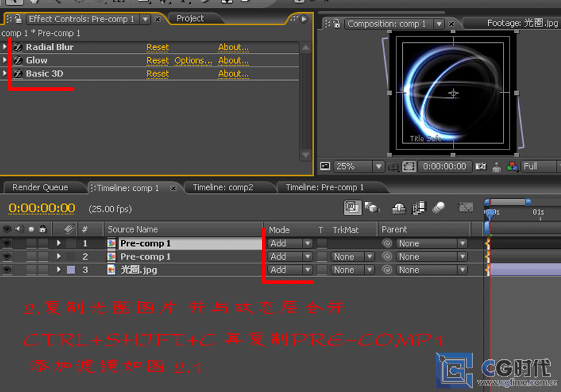Screen dimensions: 561x392
Task: Click the title/action safe icon left of 25%
Action: coord(326,166)
